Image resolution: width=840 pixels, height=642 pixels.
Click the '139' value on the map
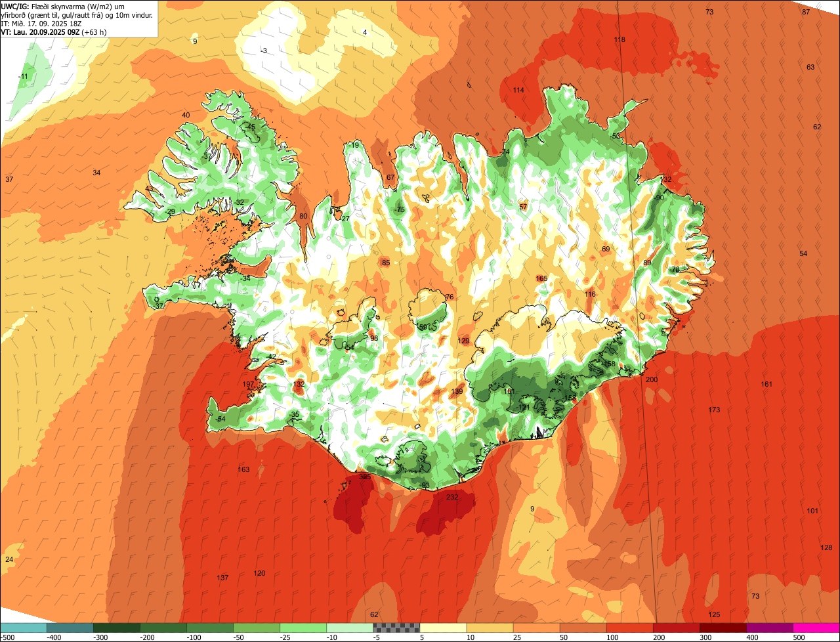click(x=457, y=391)
